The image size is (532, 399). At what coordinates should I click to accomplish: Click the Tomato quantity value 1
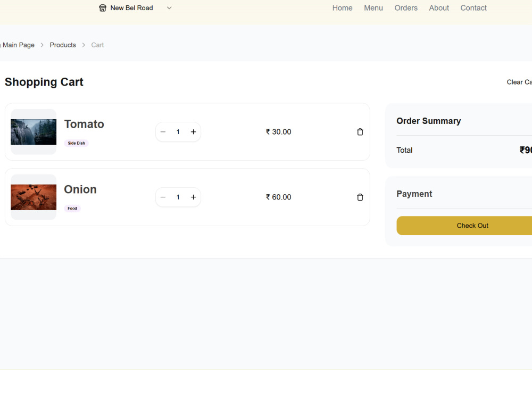click(178, 132)
